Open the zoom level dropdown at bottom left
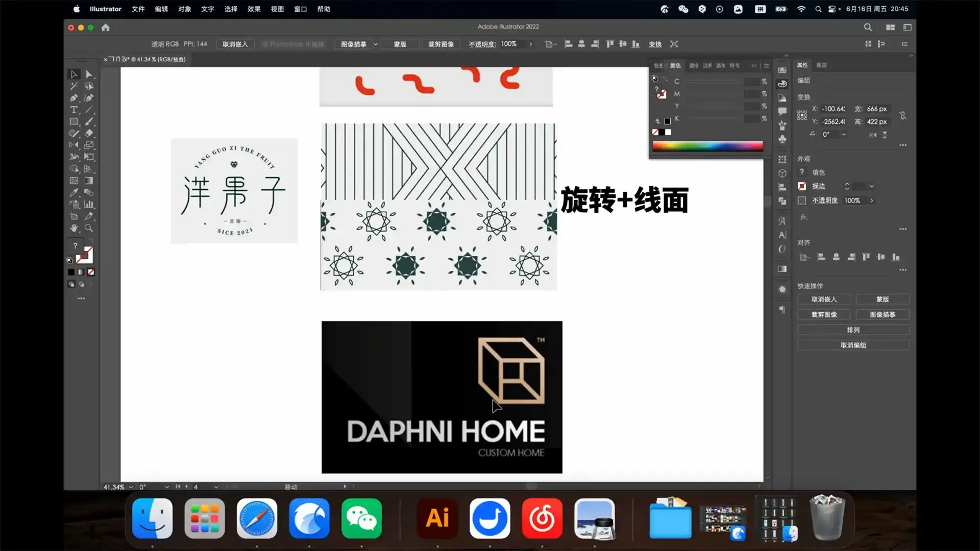 [x=131, y=487]
